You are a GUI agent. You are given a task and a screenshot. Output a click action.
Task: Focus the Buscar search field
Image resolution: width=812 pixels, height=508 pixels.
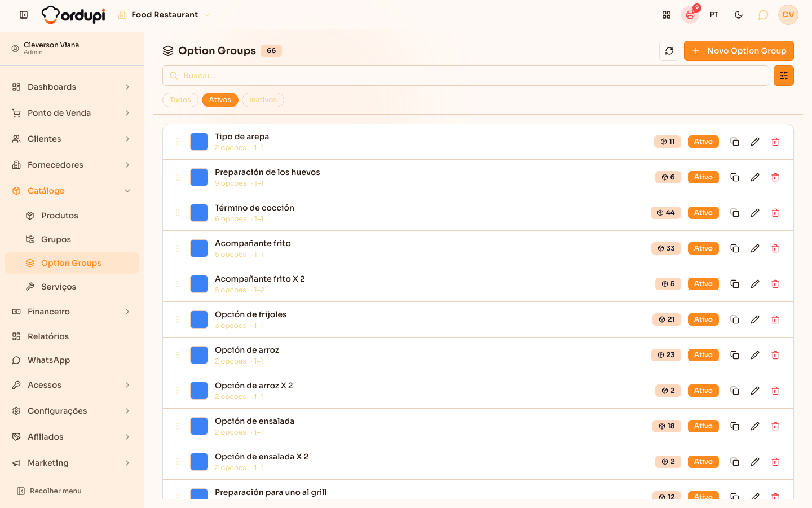click(x=466, y=76)
